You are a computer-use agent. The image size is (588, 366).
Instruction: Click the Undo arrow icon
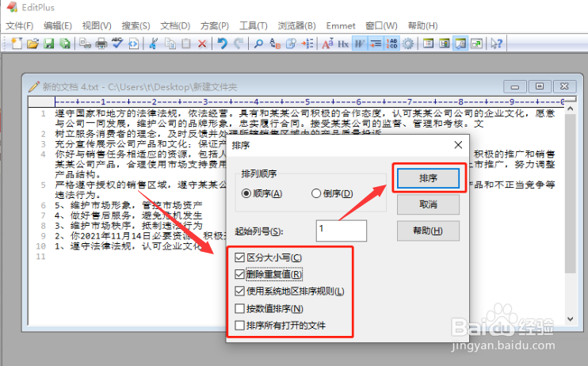coord(223,44)
